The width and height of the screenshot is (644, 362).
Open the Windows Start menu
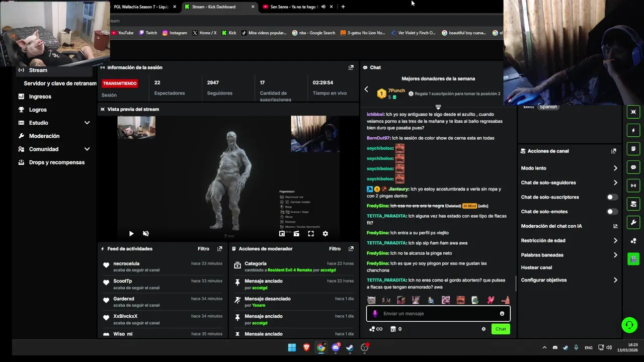(292, 347)
